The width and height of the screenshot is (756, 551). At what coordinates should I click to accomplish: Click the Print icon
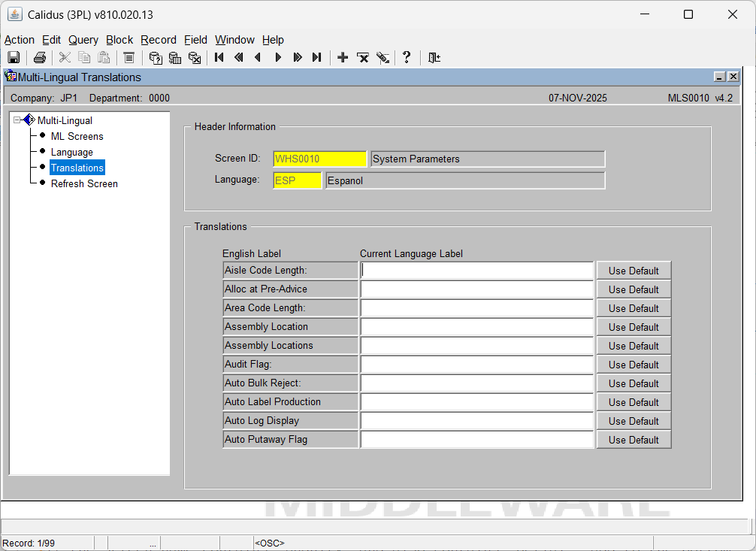40,58
